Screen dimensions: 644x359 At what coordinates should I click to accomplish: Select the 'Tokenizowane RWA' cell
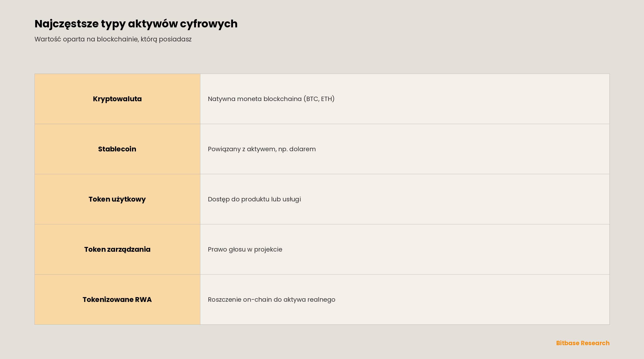point(117,299)
